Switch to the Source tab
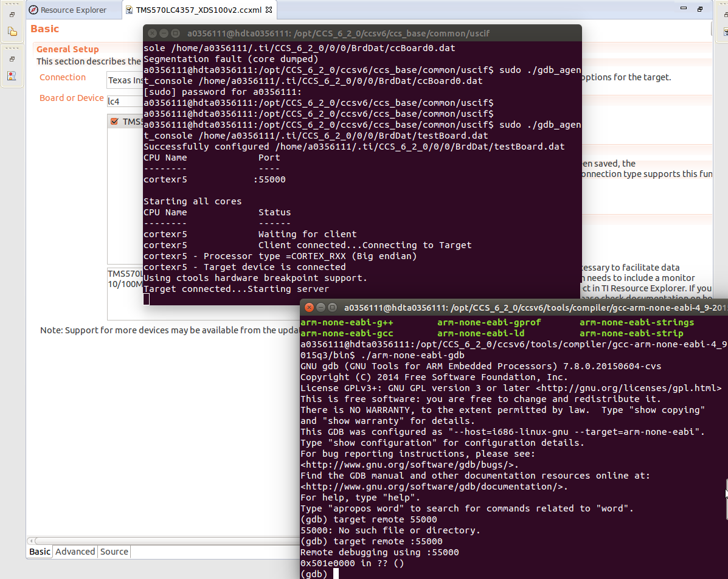Viewport: 728px width, 579px height. [114, 552]
